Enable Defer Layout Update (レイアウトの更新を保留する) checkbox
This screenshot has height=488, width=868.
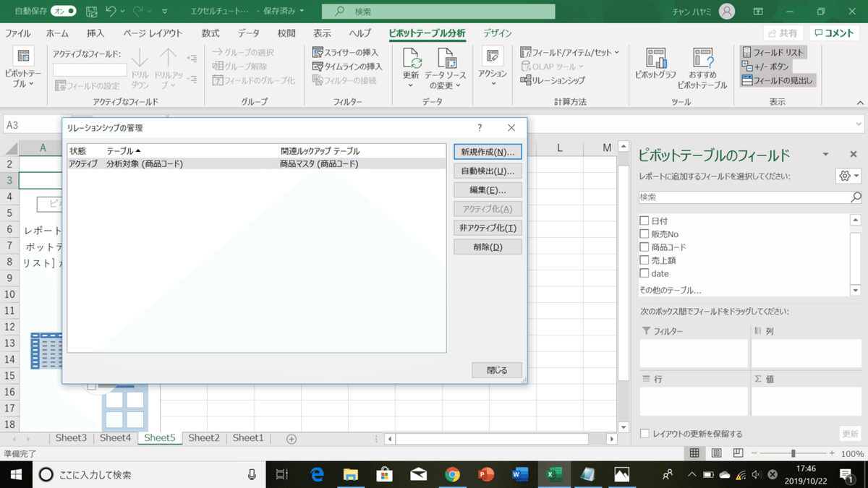click(x=644, y=434)
